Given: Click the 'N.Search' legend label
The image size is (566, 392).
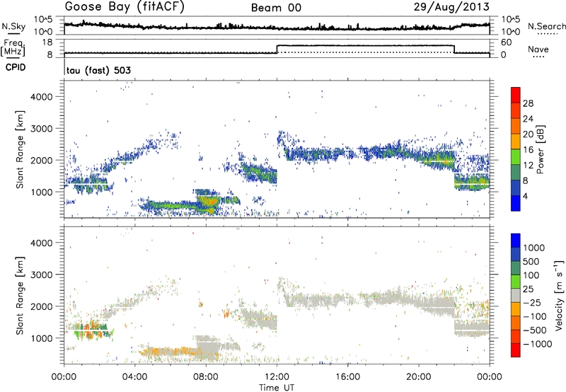Looking at the screenshot, I should coord(546,26).
